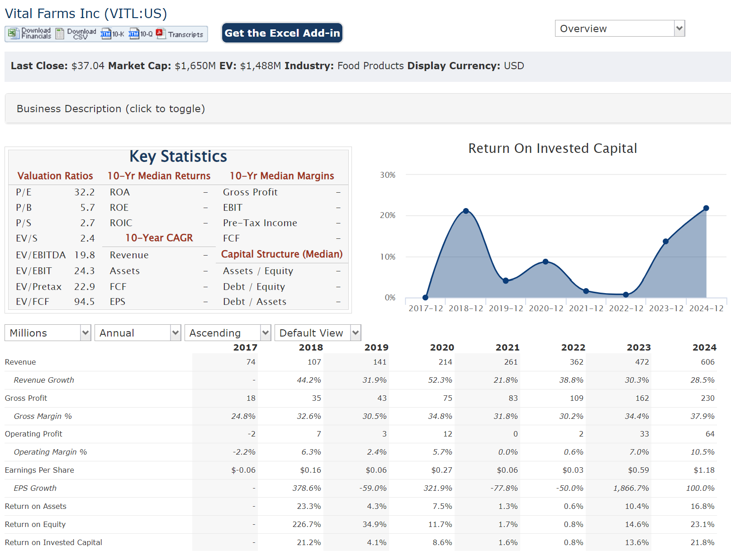The width and height of the screenshot is (731, 560).
Task: Click the Revenue row label in table
Action: click(20, 362)
